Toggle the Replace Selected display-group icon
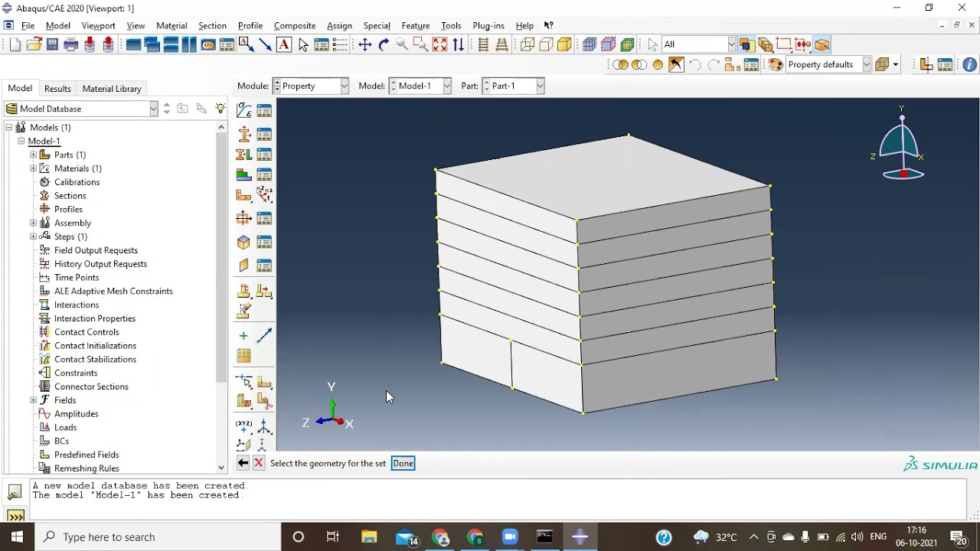The width and height of the screenshot is (980, 551). coord(621,65)
